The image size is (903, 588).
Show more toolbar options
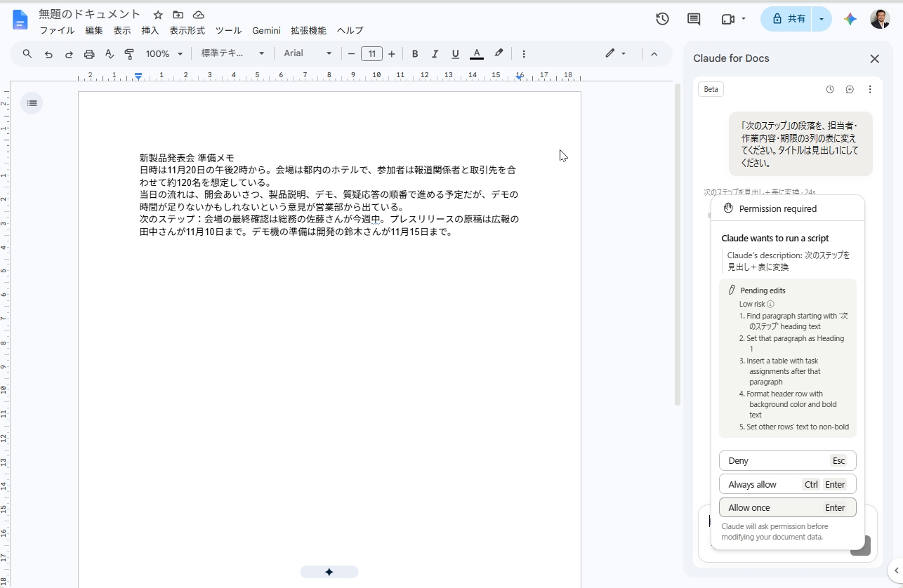pos(524,54)
